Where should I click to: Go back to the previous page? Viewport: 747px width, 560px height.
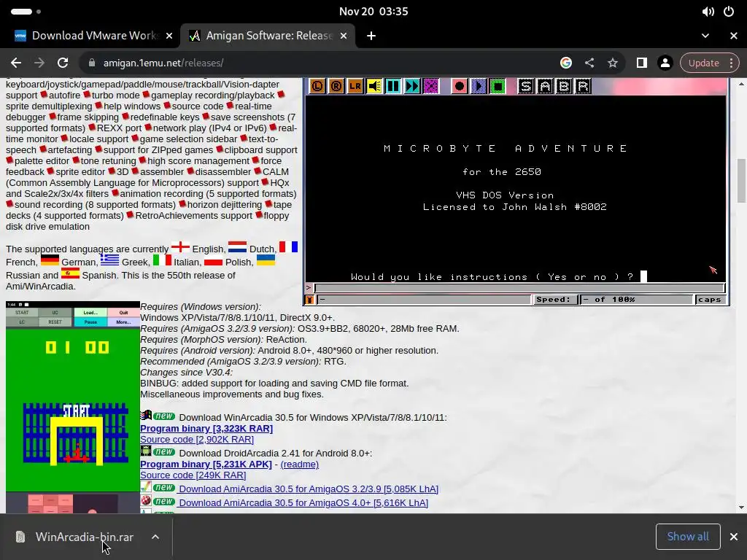[16, 63]
